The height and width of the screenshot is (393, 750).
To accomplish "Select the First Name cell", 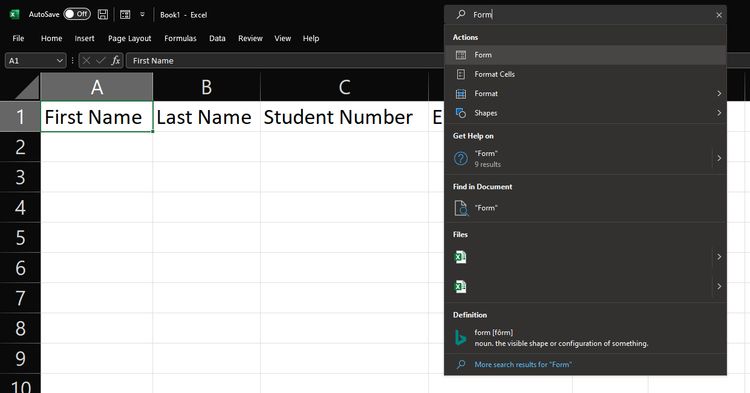I will tap(97, 116).
